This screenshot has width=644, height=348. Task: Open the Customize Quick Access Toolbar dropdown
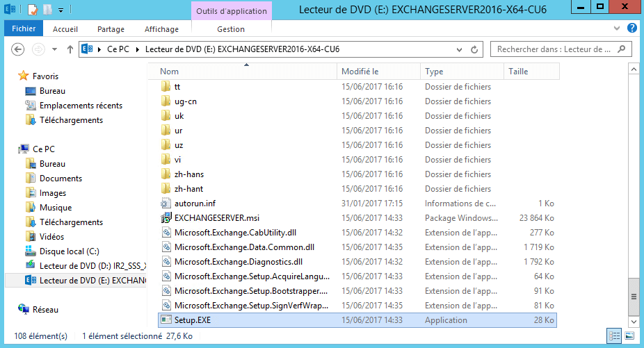(61, 10)
